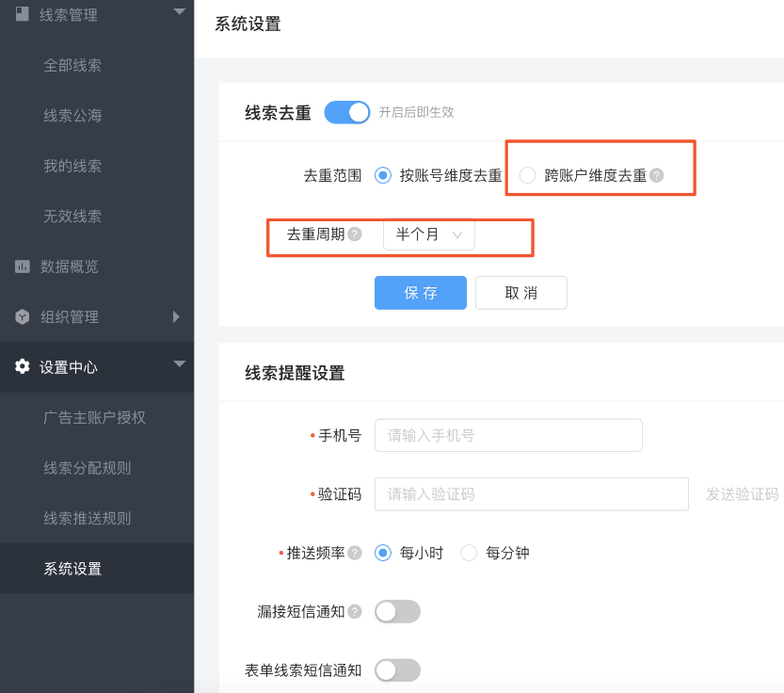
Task: Collapse 设置中心 menu arrow
Action: [x=179, y=363]
